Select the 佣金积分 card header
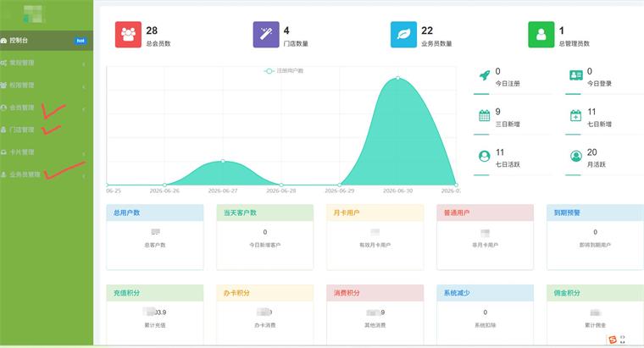Viewport: 644px width, 348px height. point(596,293)
